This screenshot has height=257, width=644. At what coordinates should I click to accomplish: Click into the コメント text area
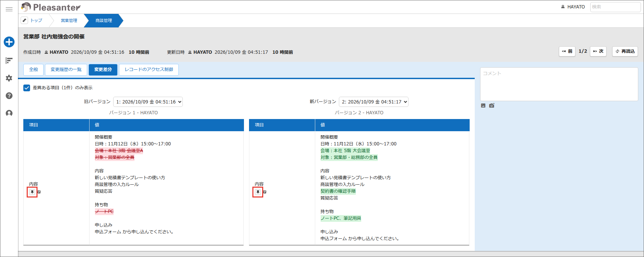tap(559, 84)
